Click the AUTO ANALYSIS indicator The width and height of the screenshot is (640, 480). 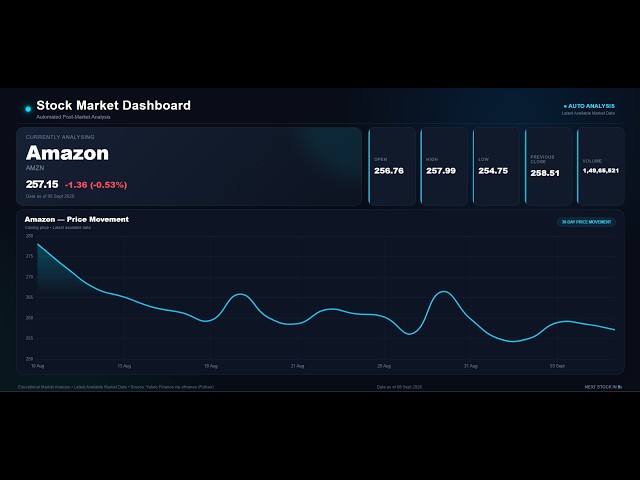[589, 106]
